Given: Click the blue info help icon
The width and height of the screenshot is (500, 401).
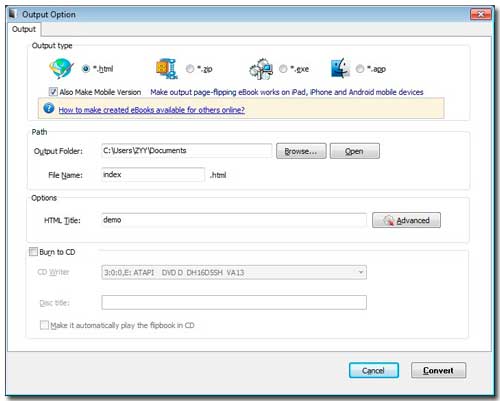Looking at the screenshot, I should click(49, 108).
